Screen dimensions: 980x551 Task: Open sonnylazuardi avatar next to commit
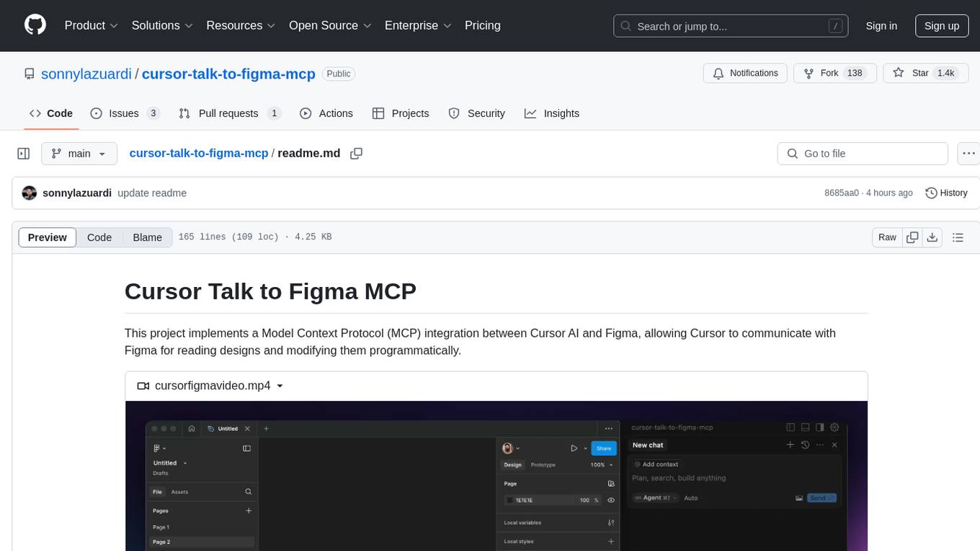click(x=30, y=193)
